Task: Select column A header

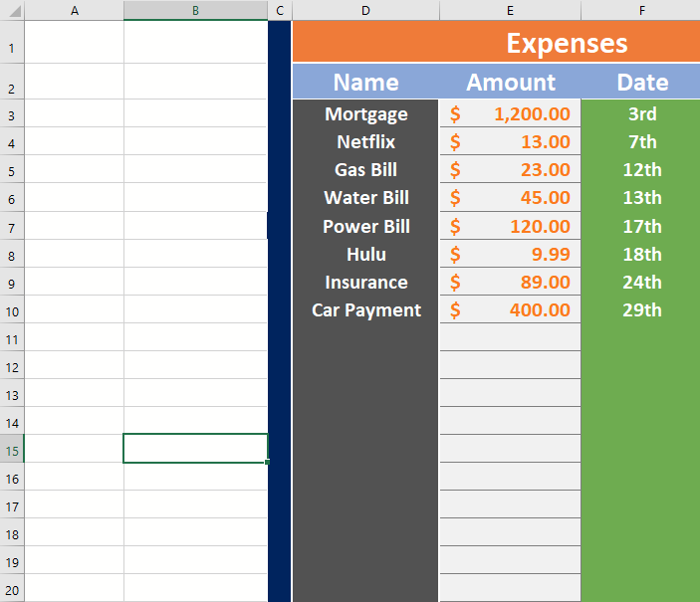Action: (74, 10)
